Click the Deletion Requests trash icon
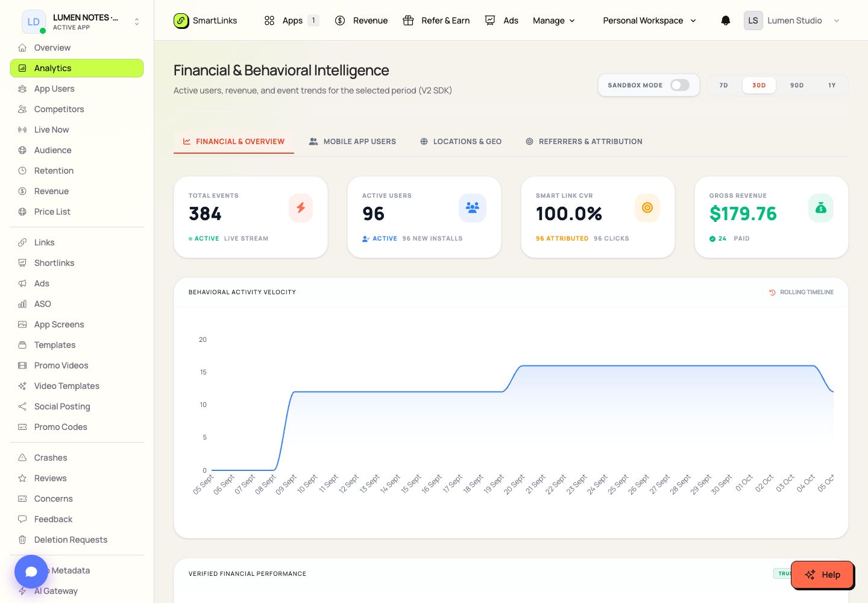This screenshot has height=603, width=868. (x=22, y=540)
